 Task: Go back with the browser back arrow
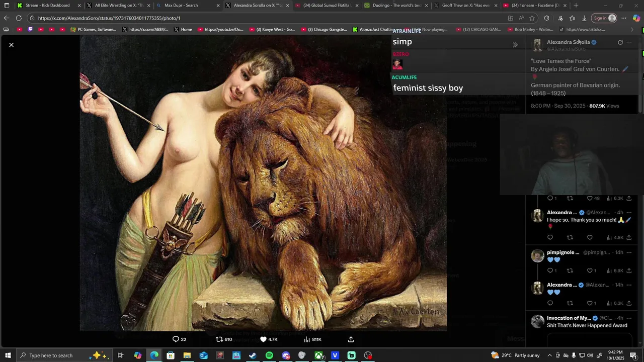[x=7, y=18]
